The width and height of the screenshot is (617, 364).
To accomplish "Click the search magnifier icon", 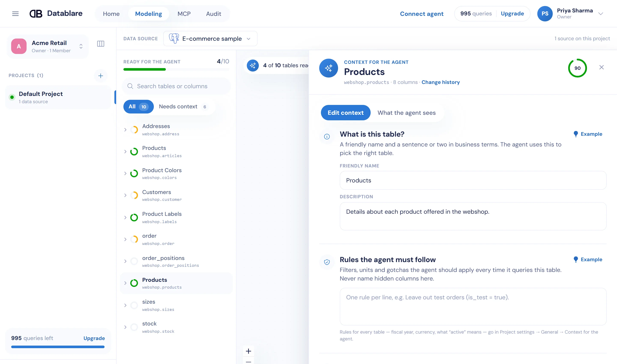I will click(130, 86).
